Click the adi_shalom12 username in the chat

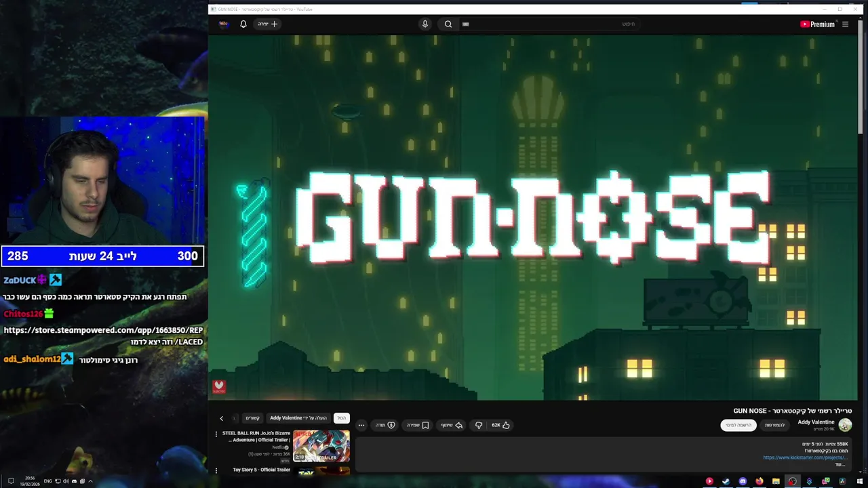click(x=32, y=359)
